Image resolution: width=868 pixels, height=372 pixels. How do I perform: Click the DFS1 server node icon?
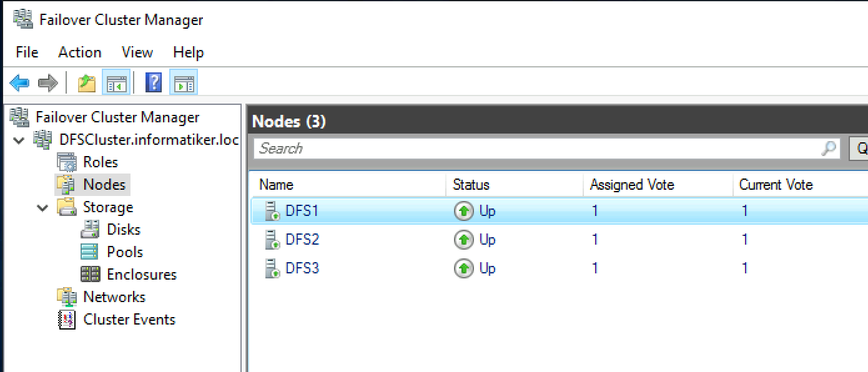(272, 211)
